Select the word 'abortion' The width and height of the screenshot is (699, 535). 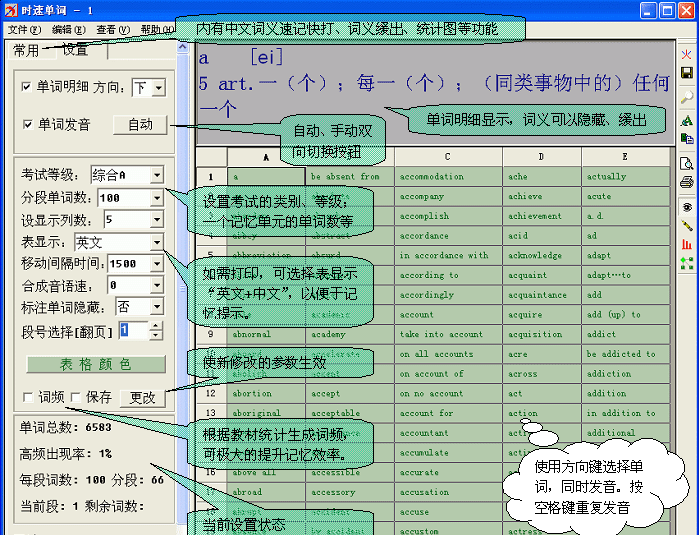(266, 394)
